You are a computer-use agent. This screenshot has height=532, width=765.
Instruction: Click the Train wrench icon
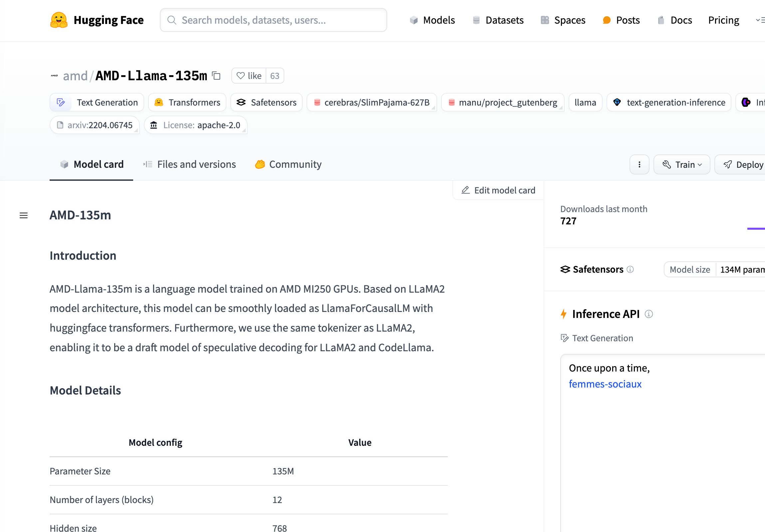pyautogui.click(x=667, y=164)
